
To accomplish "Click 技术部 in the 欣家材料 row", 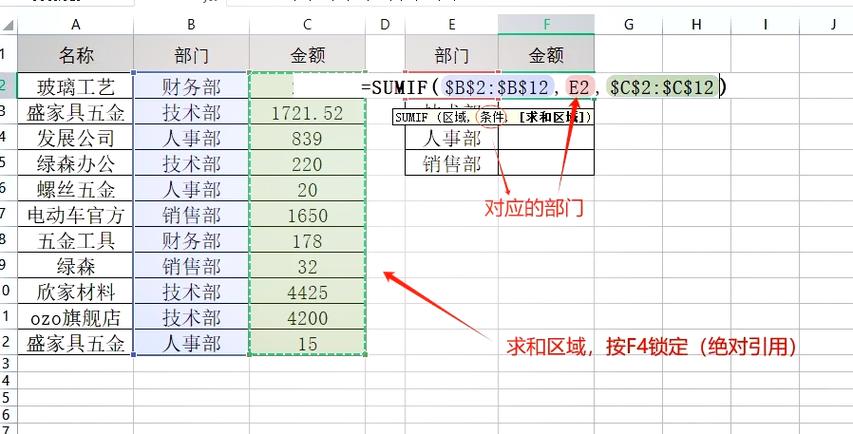I will pyautogui.click(x=191, y=292).
